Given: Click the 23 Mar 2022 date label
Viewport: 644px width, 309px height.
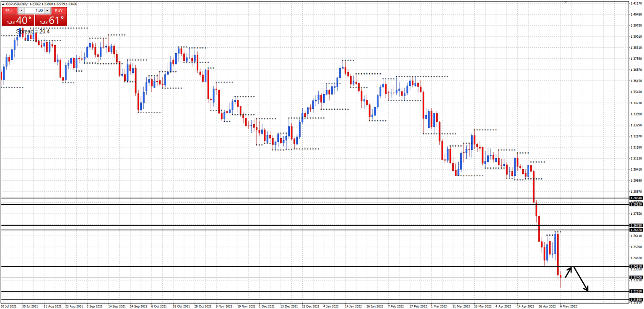Looking at the screenshot, I should [x=482, y=306].
